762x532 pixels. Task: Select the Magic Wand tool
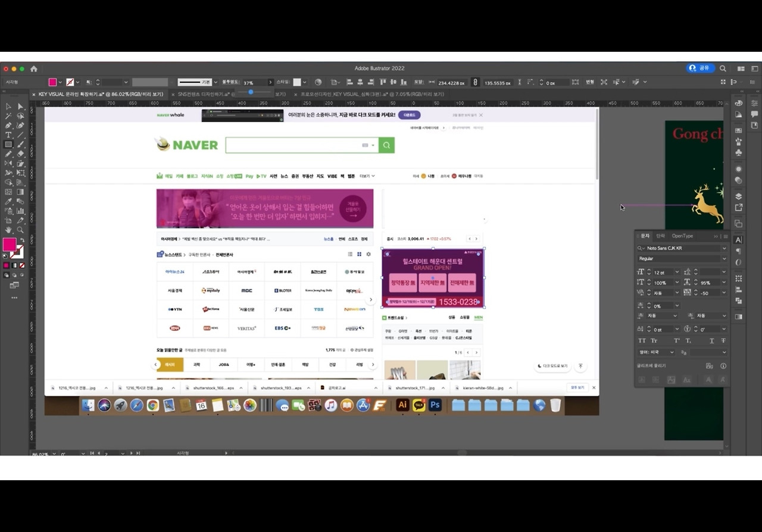(8, 116)
